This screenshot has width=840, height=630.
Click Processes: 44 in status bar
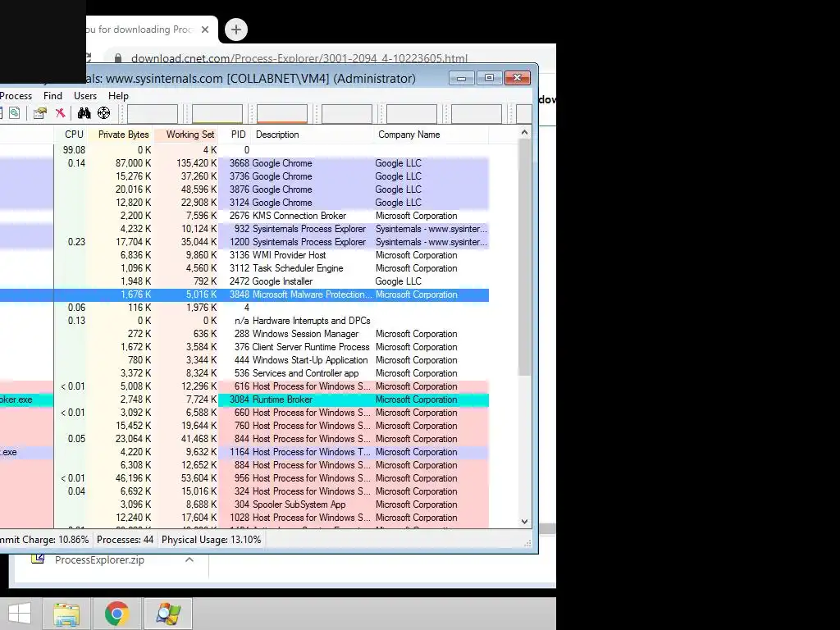coord(125,540)
